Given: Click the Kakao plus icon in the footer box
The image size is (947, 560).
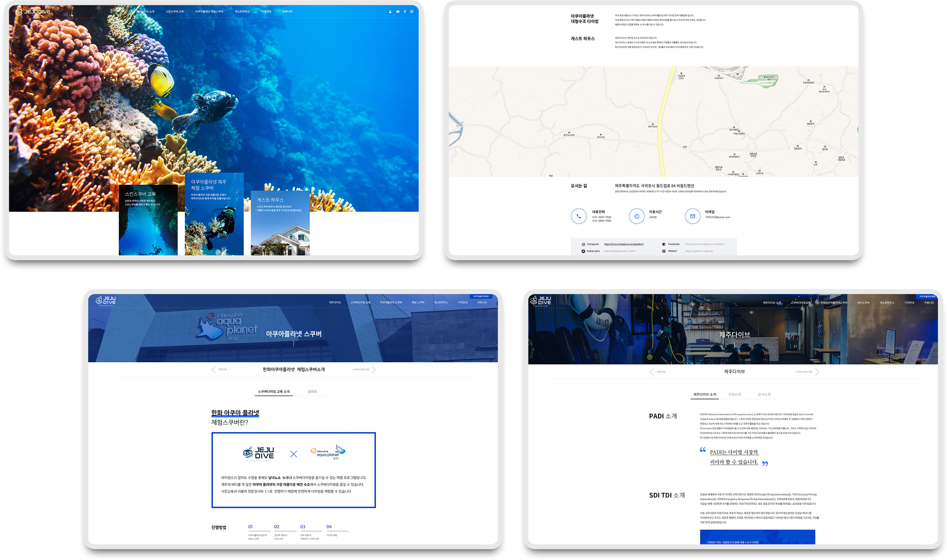Looking at the screenshot, I should point(583,251).
